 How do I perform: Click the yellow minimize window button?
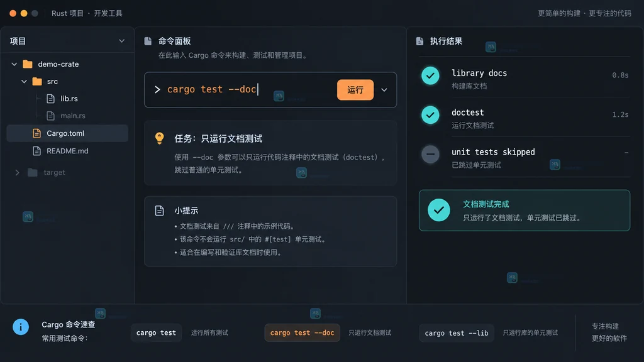(24, 13)
